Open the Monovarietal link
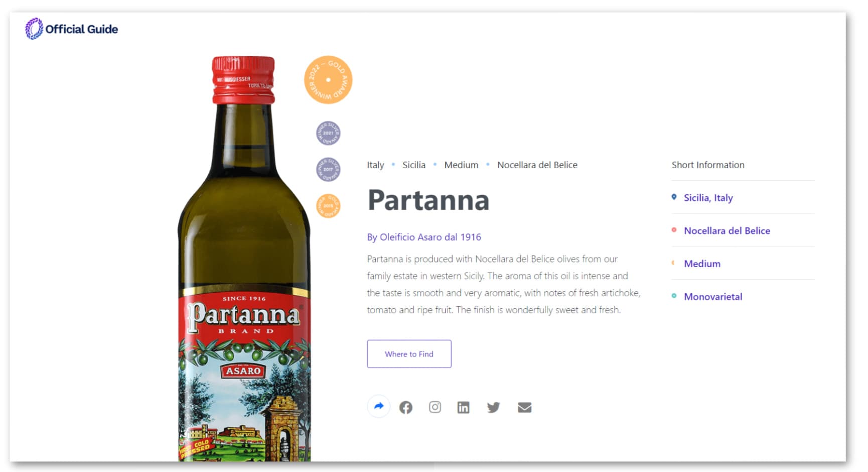This screenshot has height=472, width=868. [713, 297]
